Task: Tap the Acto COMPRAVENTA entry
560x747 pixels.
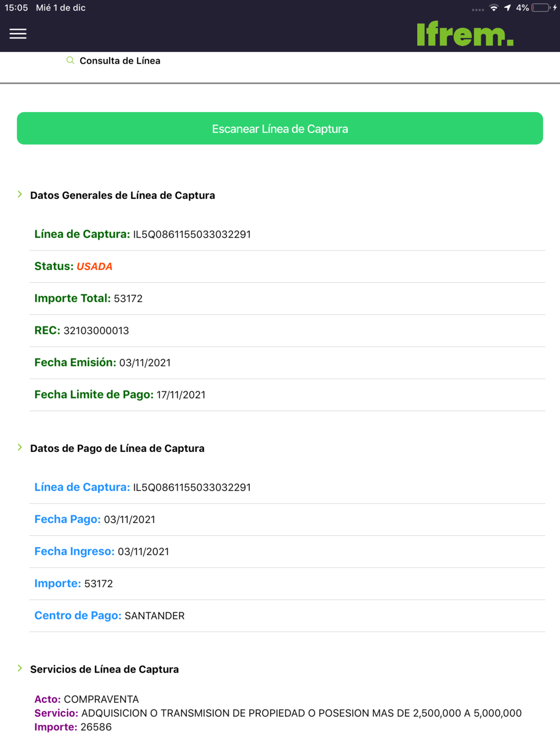Action: click(87, 699)
